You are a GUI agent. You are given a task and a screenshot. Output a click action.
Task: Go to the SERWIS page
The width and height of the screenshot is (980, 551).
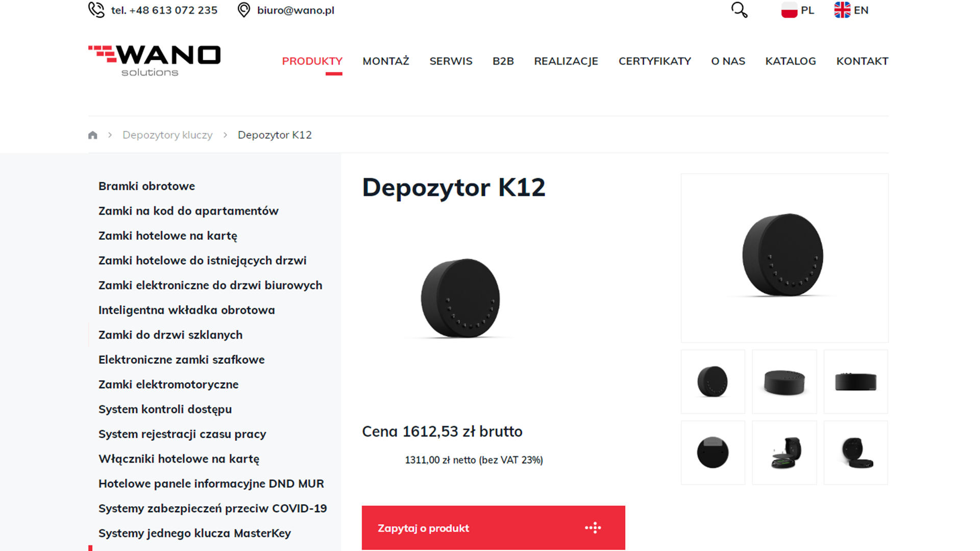pos(451,61)
